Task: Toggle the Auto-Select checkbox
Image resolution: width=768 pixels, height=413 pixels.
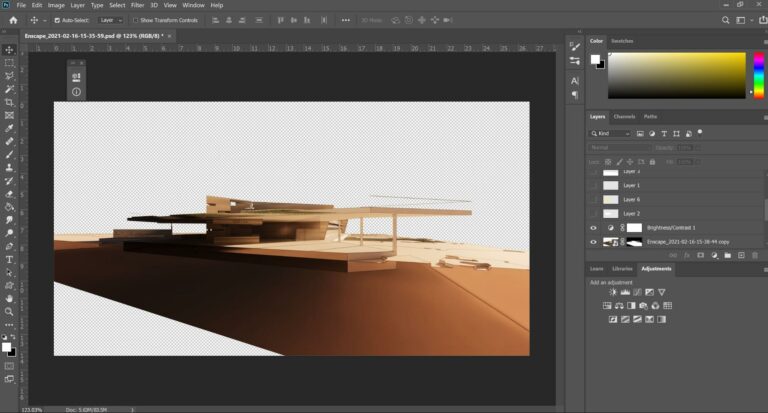Action: [x=57, y=21]
